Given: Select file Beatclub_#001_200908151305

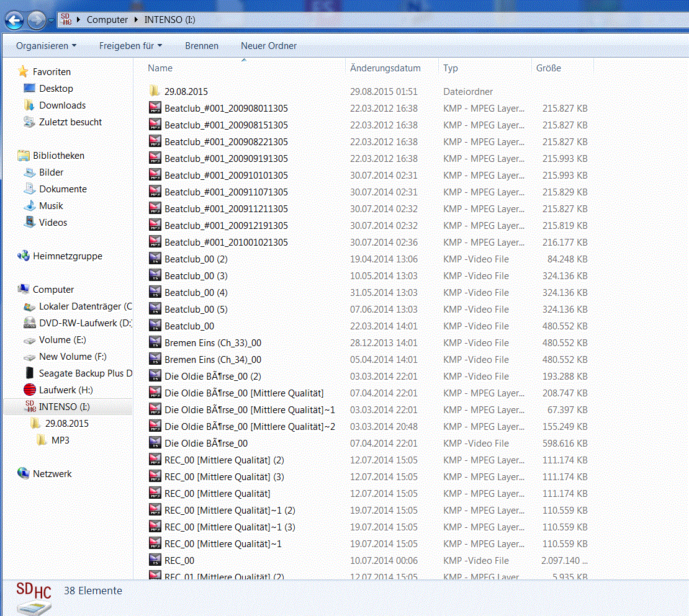Looking at the screenshot, I should [x=227, y=125].
